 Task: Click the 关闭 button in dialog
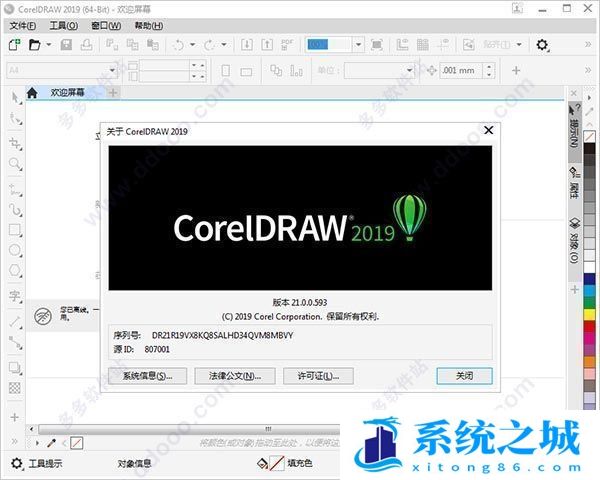click(464, 376)
